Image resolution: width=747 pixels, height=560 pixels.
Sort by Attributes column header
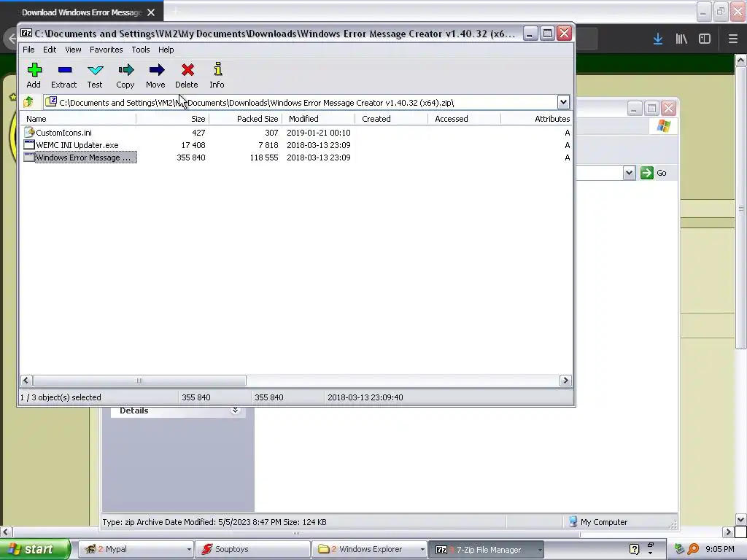tap(536, 119)
